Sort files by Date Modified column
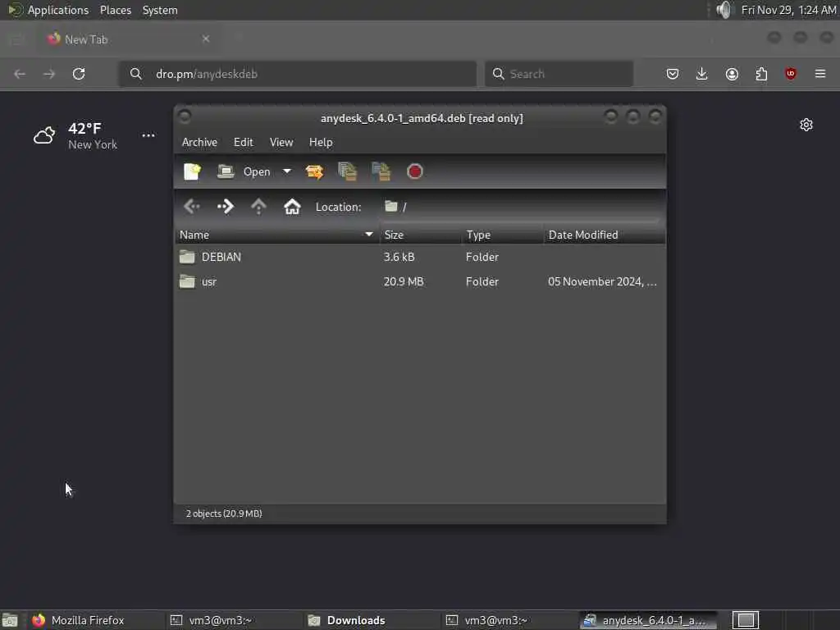Image resolution: width=840 pixels, height=630 pixels. click(x=605, y=235)
